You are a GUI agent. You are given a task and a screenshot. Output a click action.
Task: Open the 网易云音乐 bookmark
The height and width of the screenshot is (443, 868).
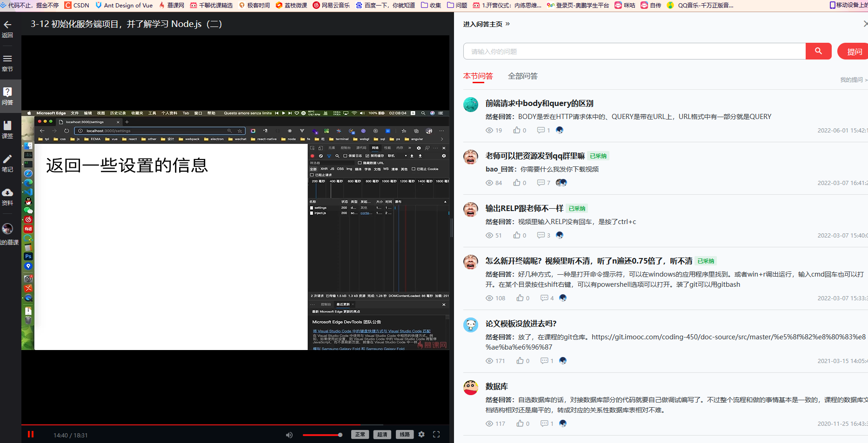click(x=331, y=5)
